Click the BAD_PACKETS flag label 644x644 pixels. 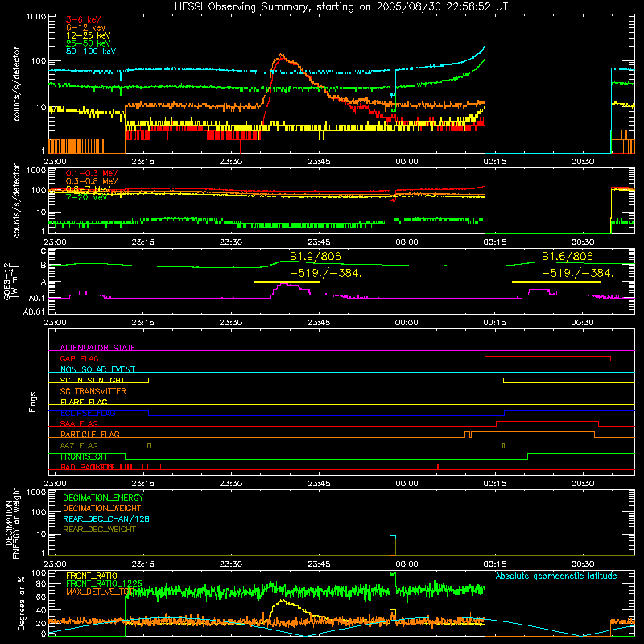coord(87,467)
